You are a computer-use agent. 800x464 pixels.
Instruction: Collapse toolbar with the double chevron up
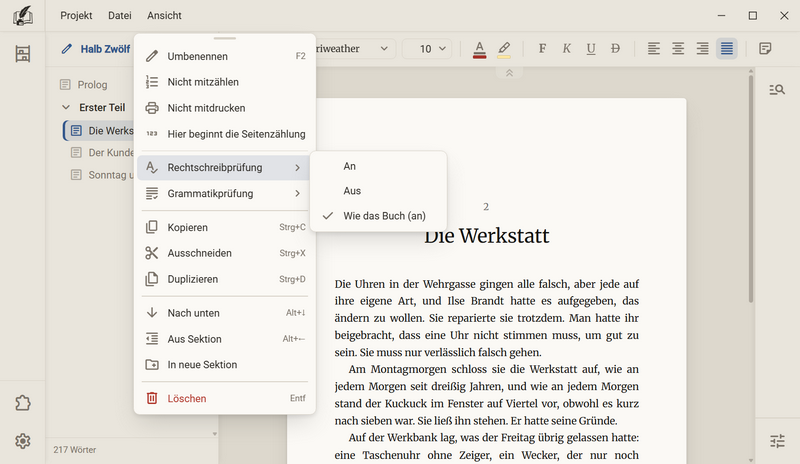(x=509, y=73)
